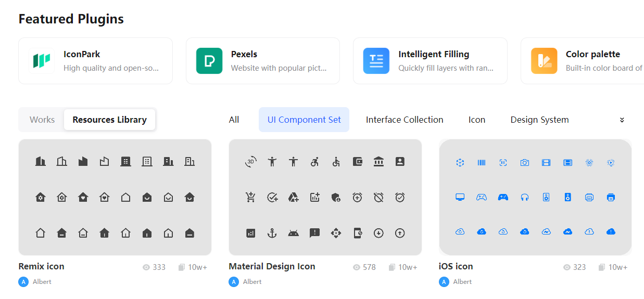Viewport: 644px width, 299px height.
Task: Show All resource categories
Action: pos(234,120)
